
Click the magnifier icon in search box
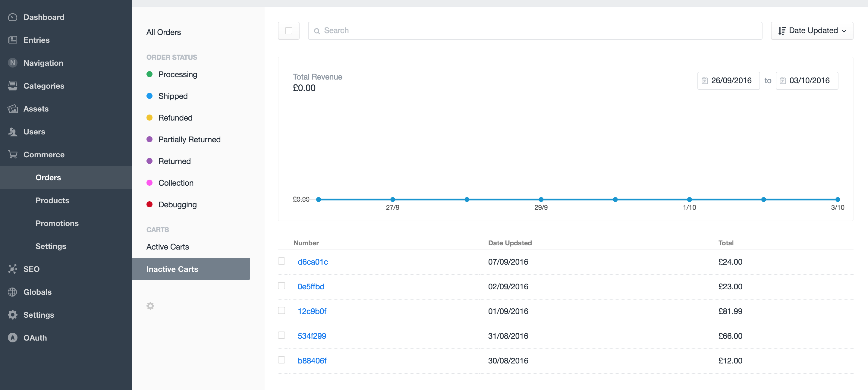pos(317,31)
